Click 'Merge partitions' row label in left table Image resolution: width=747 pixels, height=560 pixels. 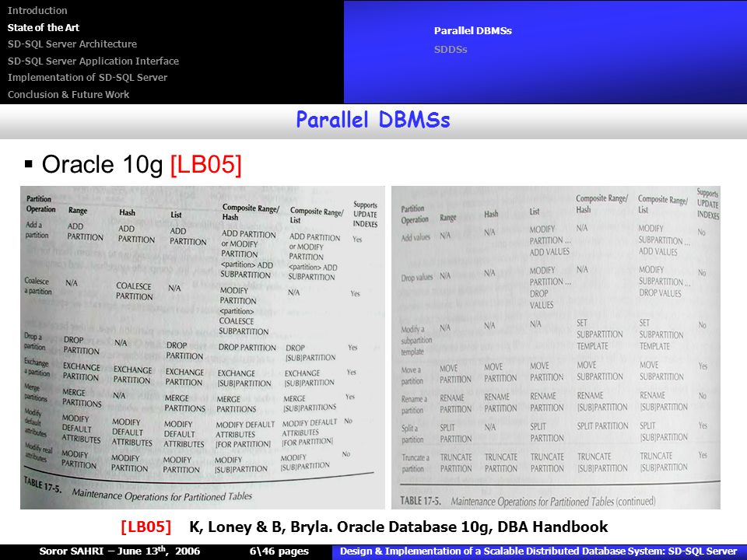pos(36,392)
